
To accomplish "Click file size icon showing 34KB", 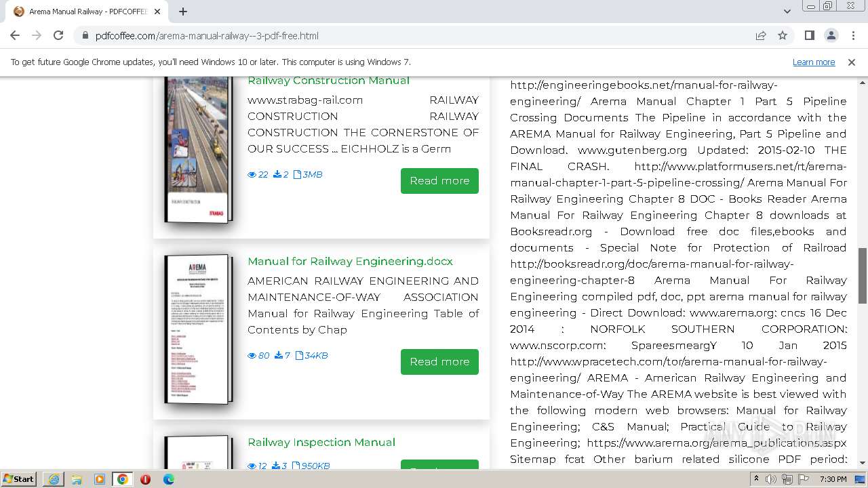I will [299, 356].
